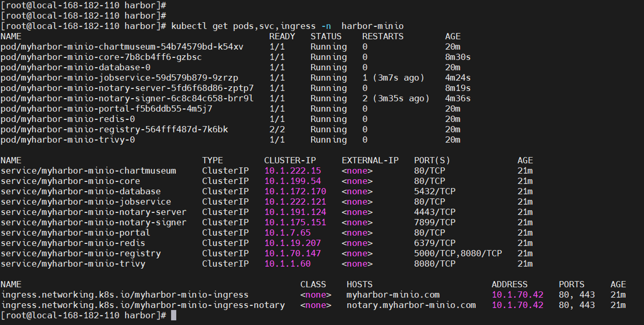Click port value 5432/TCP
The image size is (644, 325).
(435, 191)
